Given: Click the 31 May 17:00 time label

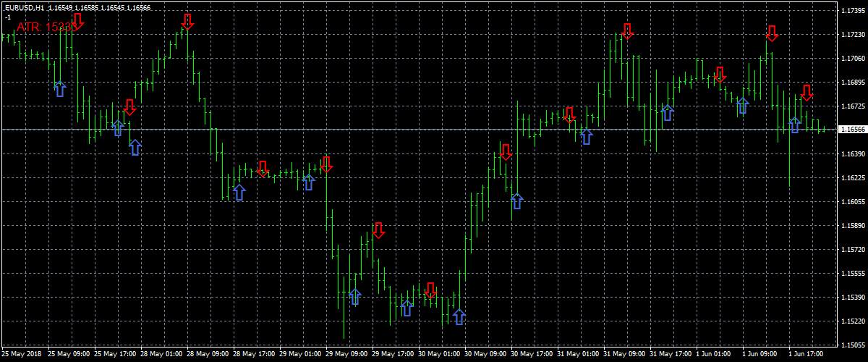Looking at the screenshot, I should click(671, 355).
